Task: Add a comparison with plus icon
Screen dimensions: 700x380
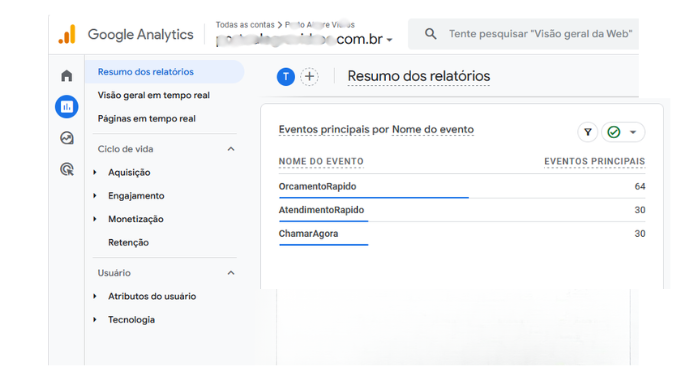Action: pyautogui.click(x=309, y=77)
